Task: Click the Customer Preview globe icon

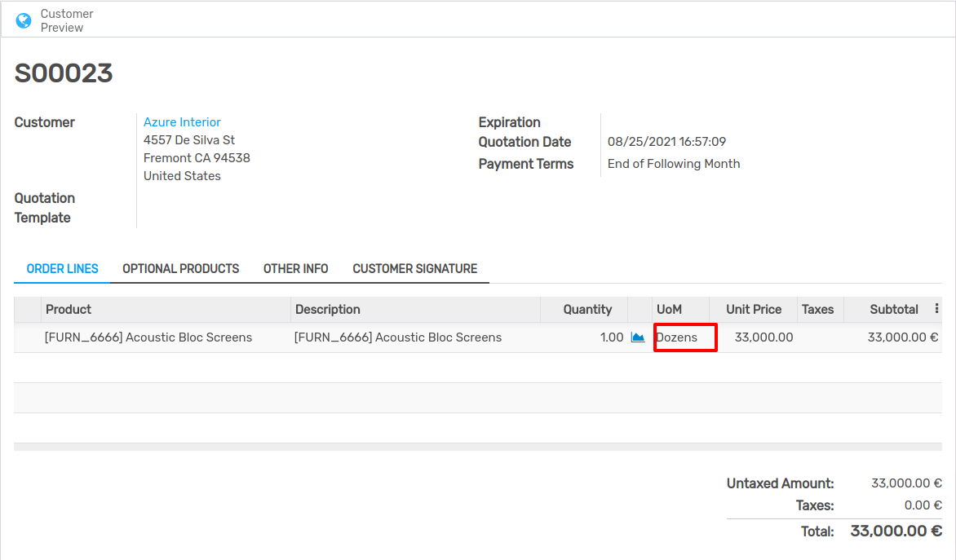Action: point(24,20)
